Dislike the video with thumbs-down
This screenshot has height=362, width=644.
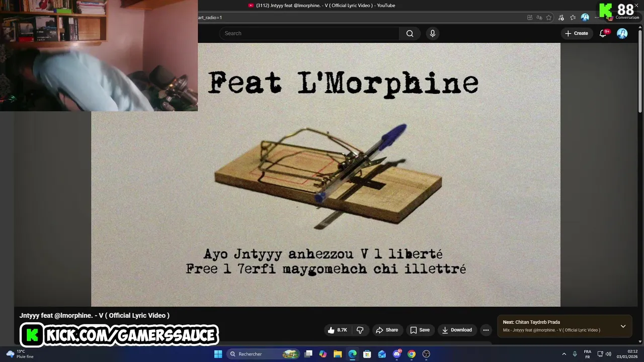[x=360, y=330]
